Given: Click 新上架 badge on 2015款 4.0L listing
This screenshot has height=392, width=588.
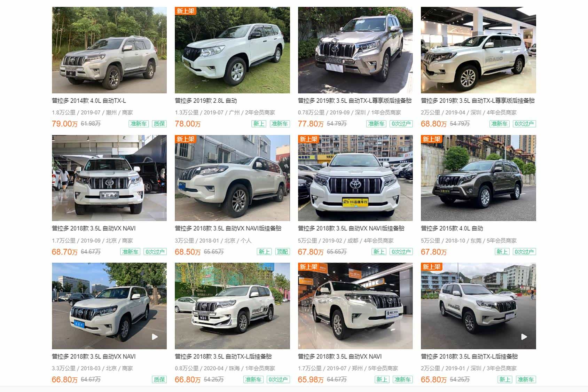Looking at the screenshot, I should pos(431,139).
